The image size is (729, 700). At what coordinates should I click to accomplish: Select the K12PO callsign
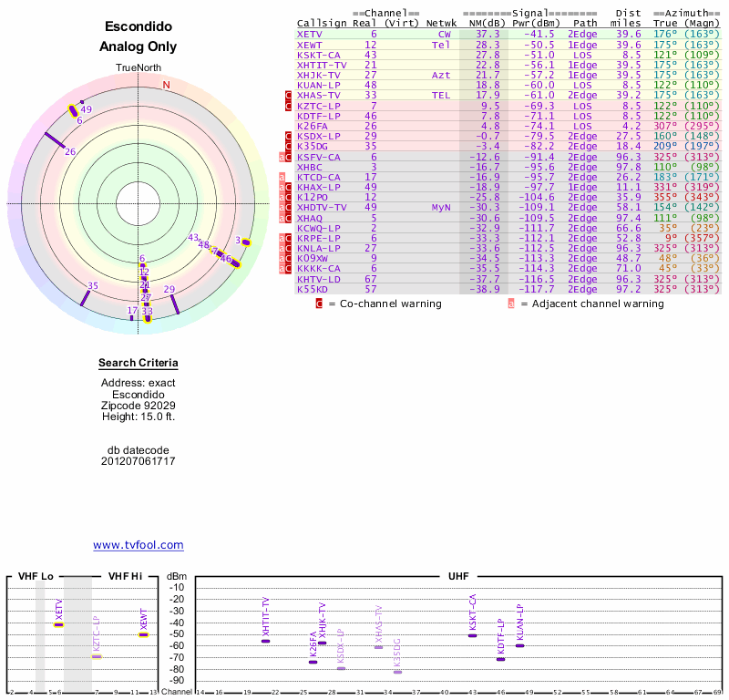(313, 197)
